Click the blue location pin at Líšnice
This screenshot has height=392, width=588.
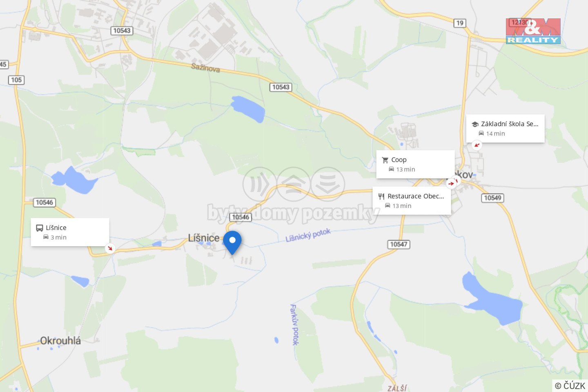232,243
